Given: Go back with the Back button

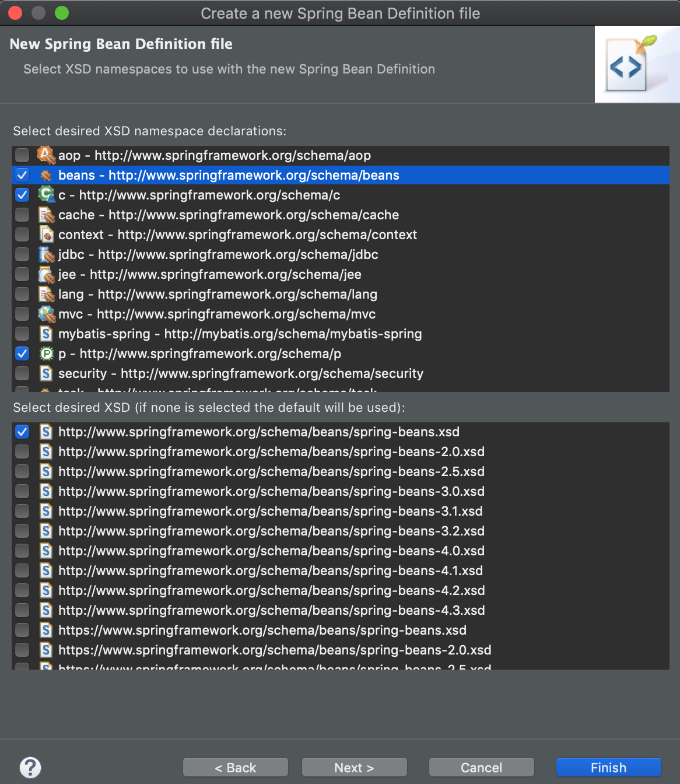Looking at the screenshot, I should tap(236, 768).
